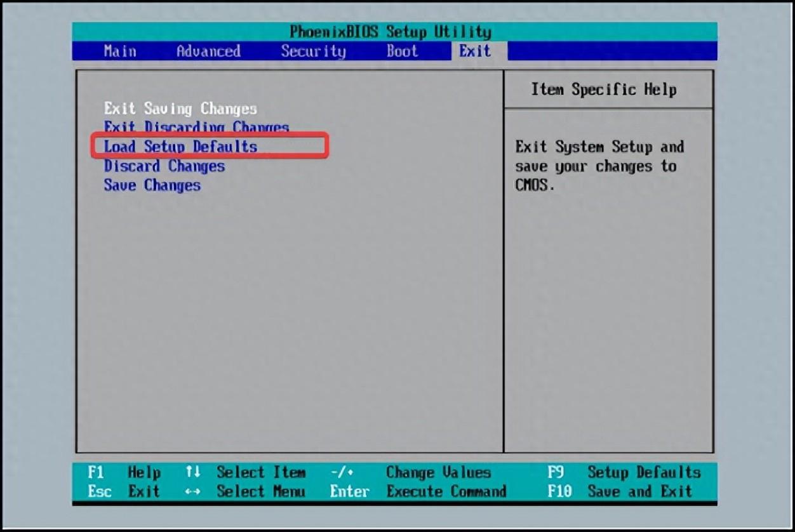The width and height of the screenshot is (795, 532).
Task: Select Exit Saving Changes option
Action: (180, 109)
